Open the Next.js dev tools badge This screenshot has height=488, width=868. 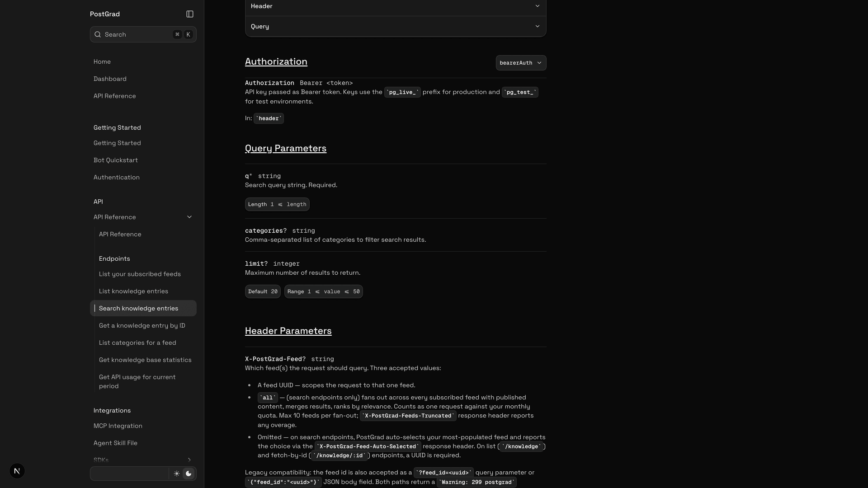coord(17,471)
